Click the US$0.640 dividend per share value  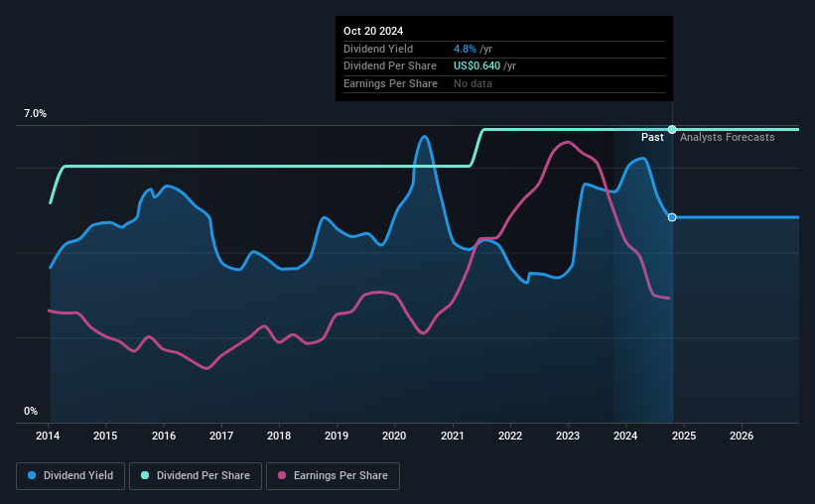click(x=477, y=66)
